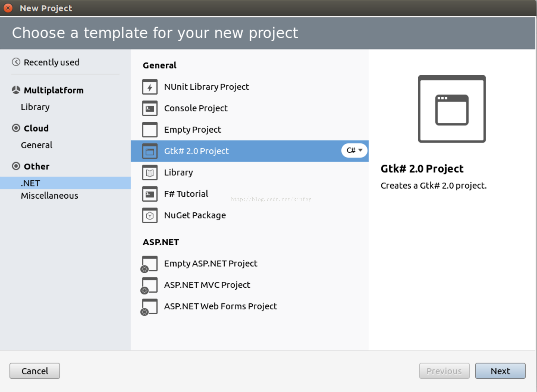Click the Library book icon
This screenshot has width=537, height=392.
tap(150, 173)
